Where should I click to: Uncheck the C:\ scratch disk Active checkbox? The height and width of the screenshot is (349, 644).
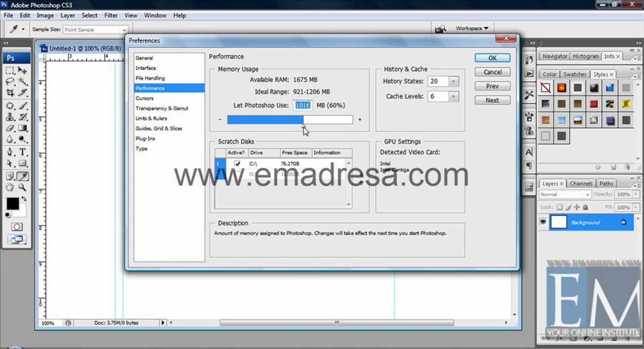[x=237, y=164]
